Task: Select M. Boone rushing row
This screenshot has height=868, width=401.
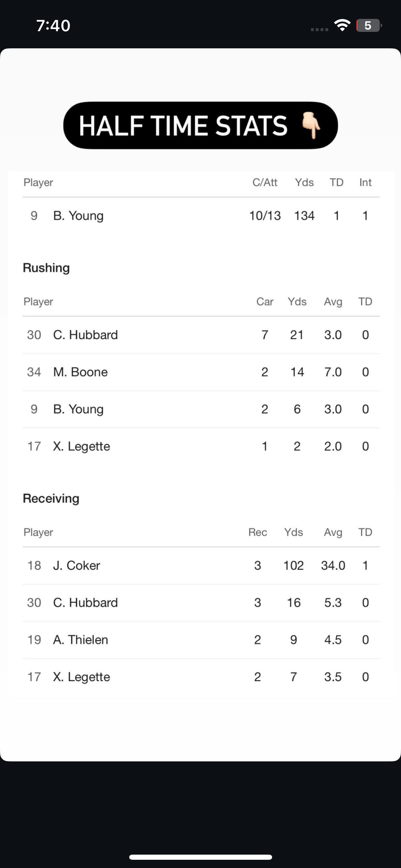Action: click(x=201, y=372)
